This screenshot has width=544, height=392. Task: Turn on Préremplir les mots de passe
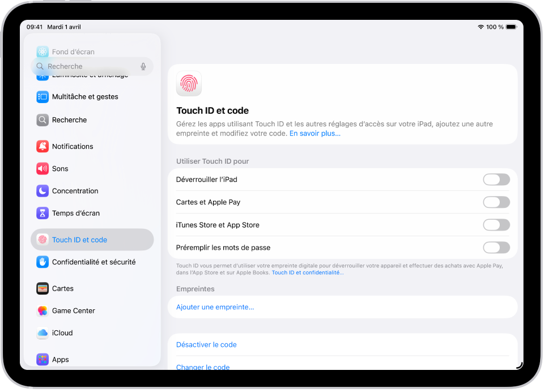(496, 248)
